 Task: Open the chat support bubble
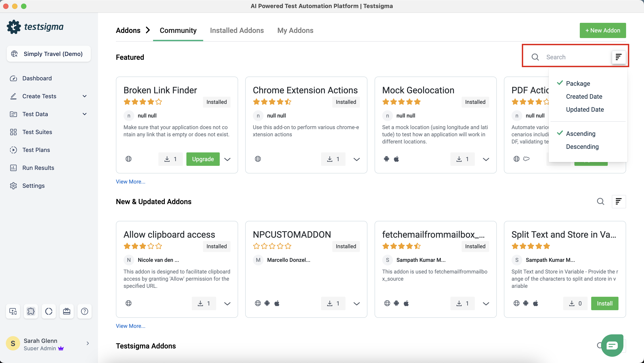click(612, 346)
